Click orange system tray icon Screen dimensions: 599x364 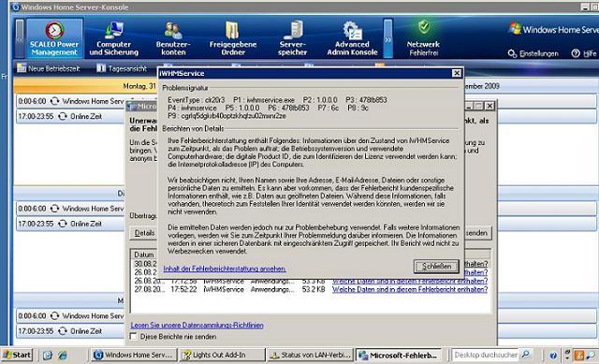(578, 356)
